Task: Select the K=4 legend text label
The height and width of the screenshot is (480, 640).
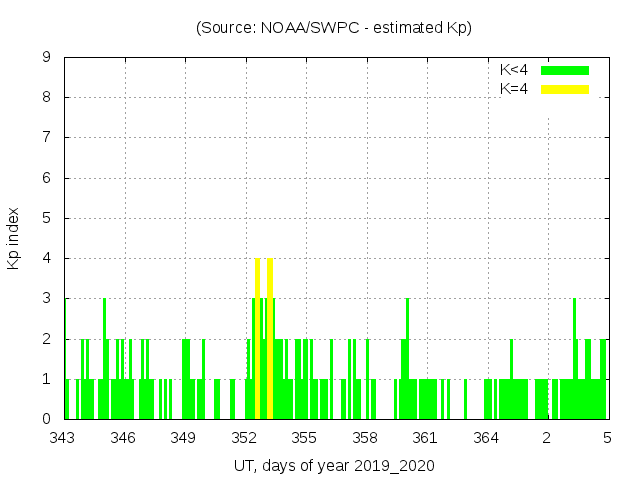Action: click(514, 89)
